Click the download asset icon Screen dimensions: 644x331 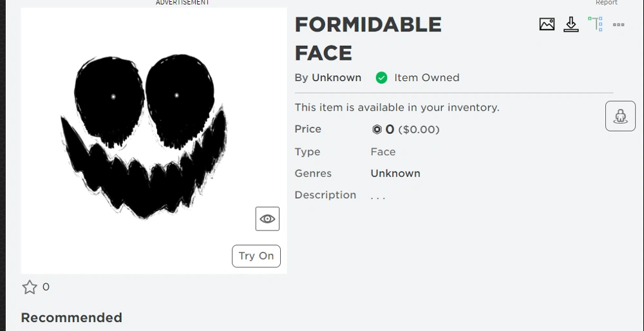pos(571,24)
